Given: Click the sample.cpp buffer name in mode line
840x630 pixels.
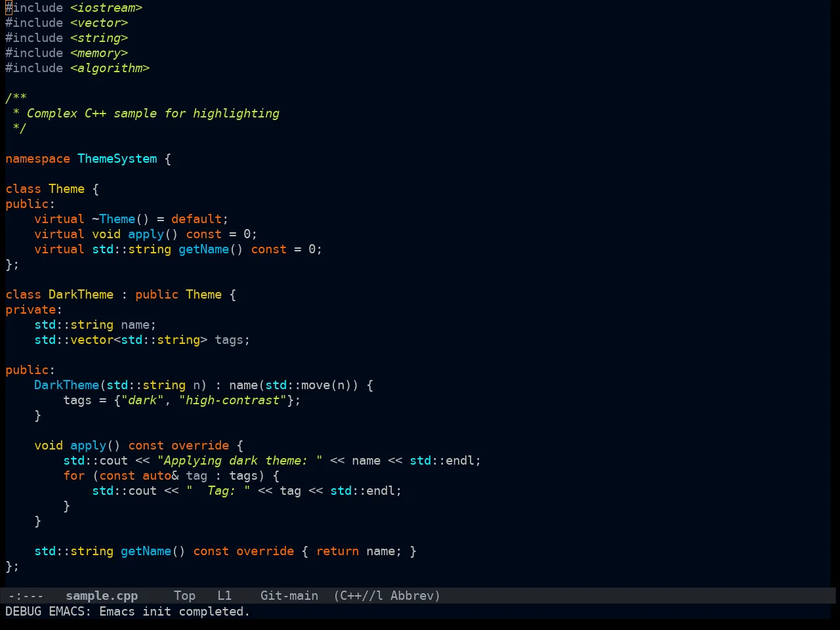Looking at the screenshot, I should tap(102, 596).
